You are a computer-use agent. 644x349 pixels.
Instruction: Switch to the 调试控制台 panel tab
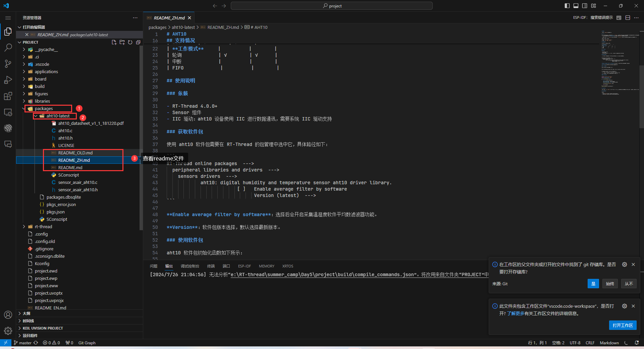[x=190, y=266]
